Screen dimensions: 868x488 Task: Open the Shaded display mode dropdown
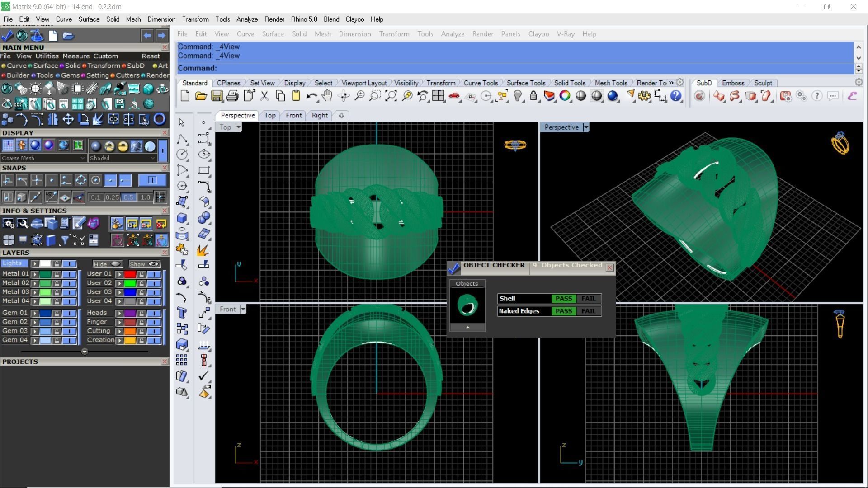click(x=123, y=158)
